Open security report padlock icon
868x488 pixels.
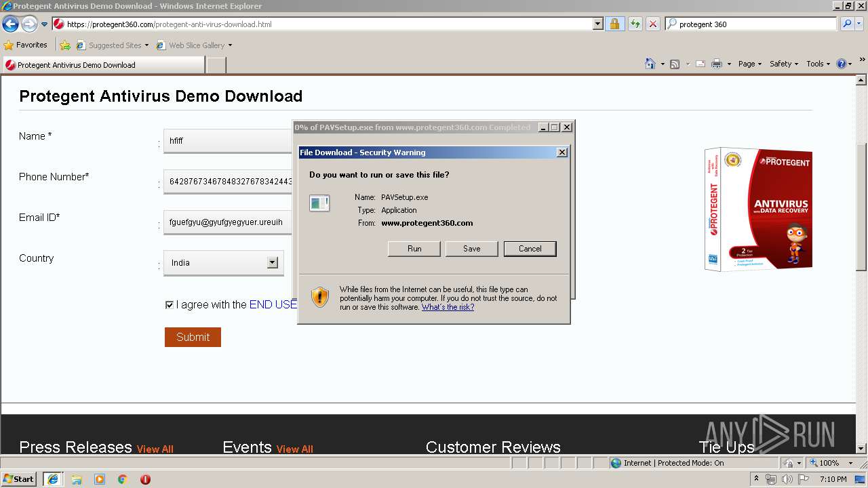tap(614, 24)
